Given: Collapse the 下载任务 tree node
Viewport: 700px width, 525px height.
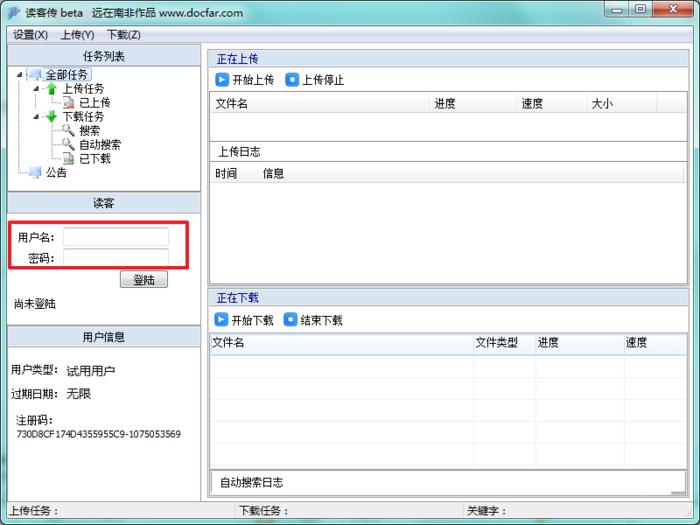Looking at the screenshot, I should [36, 117].
